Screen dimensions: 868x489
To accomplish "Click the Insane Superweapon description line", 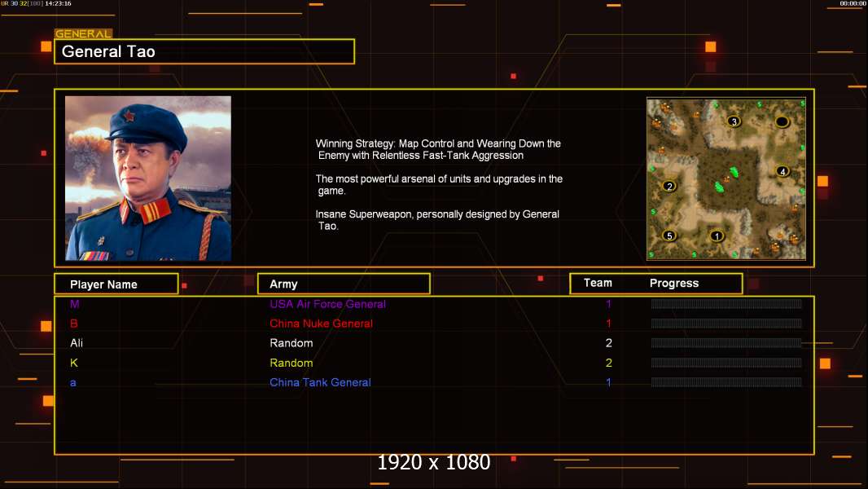I will point(437,220).
